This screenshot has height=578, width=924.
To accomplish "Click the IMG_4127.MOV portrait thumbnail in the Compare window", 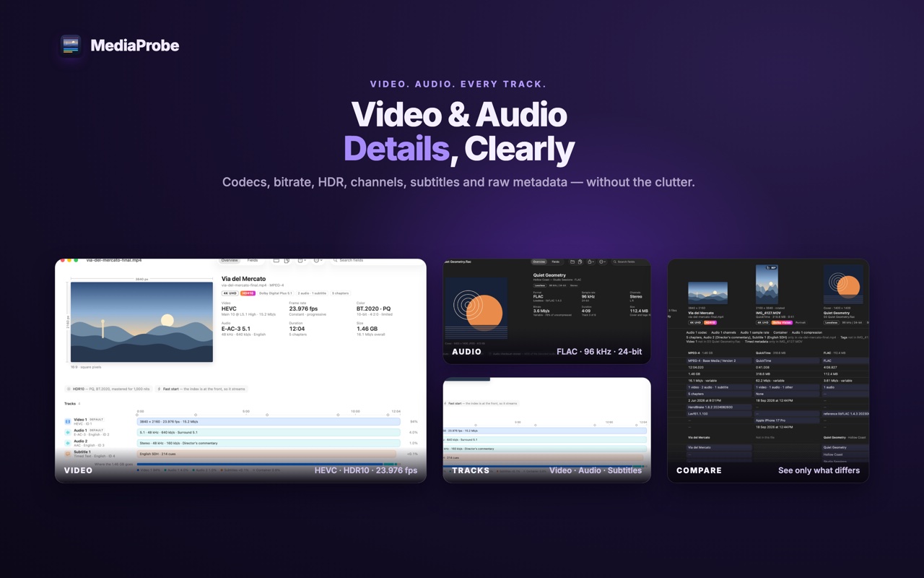I will pyautogui.click(x=767, y=284).
